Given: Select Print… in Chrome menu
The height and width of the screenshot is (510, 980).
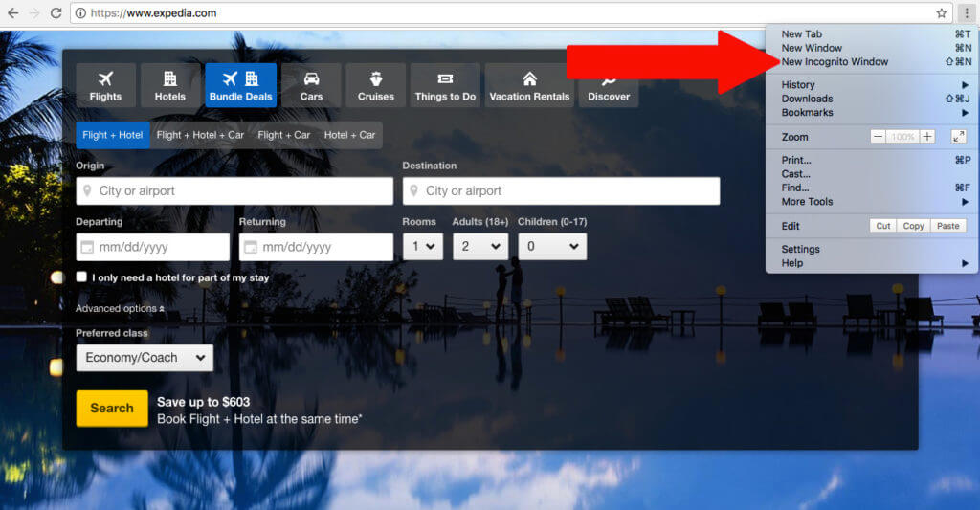Looking at the screenshot, I should click(872, 160).
